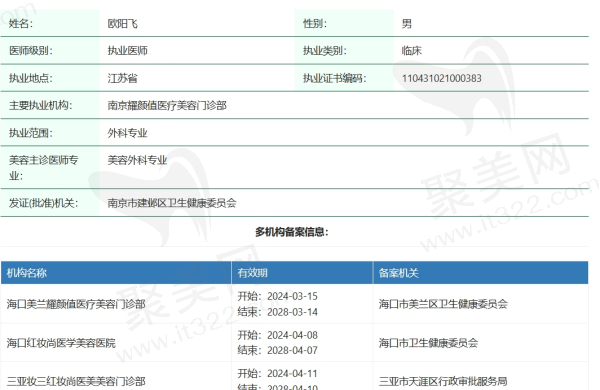Image resolution: width=600 pixels, height=390 pixels.
Task: Select 美容外科专业 specialty value
Action: (137, 160)
